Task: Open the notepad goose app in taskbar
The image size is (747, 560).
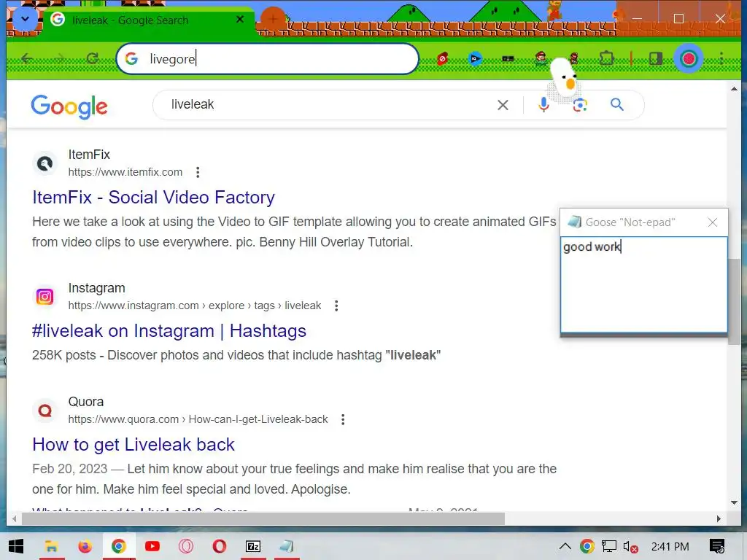Action: point(286,546)
